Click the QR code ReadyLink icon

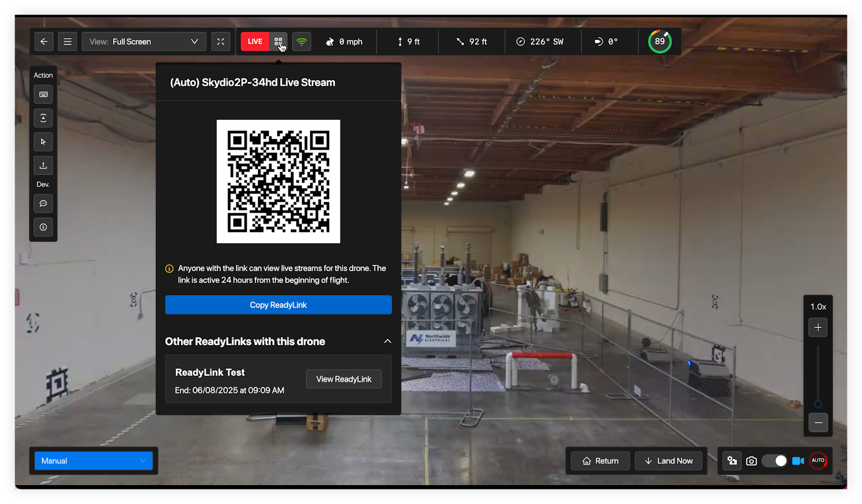point(279,41)
